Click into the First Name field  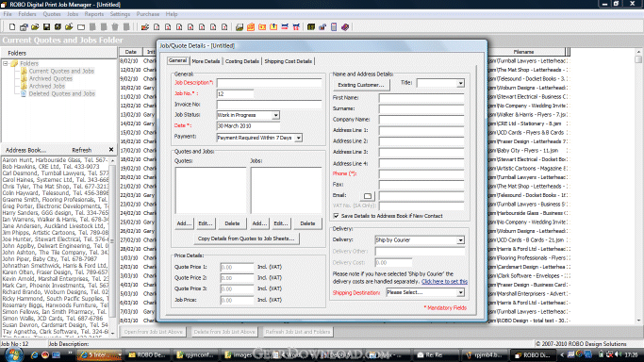tap(421, 98)
